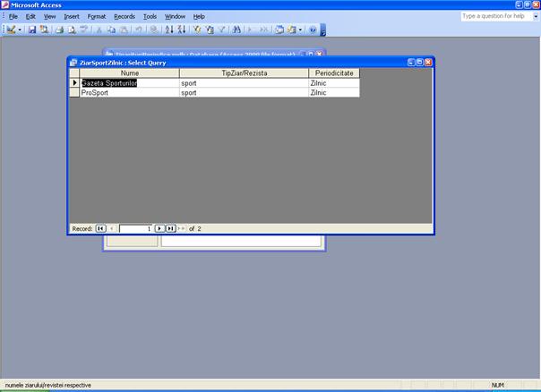This screenshot has width=541, height=392.
Task: Click the Help question mark icon
Action: click(x=313, y=30)
